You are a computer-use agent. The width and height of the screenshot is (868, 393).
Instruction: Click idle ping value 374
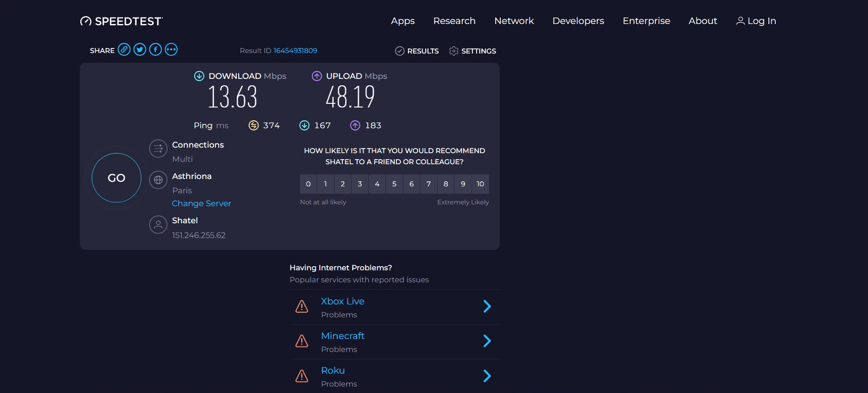pos(271,125)
